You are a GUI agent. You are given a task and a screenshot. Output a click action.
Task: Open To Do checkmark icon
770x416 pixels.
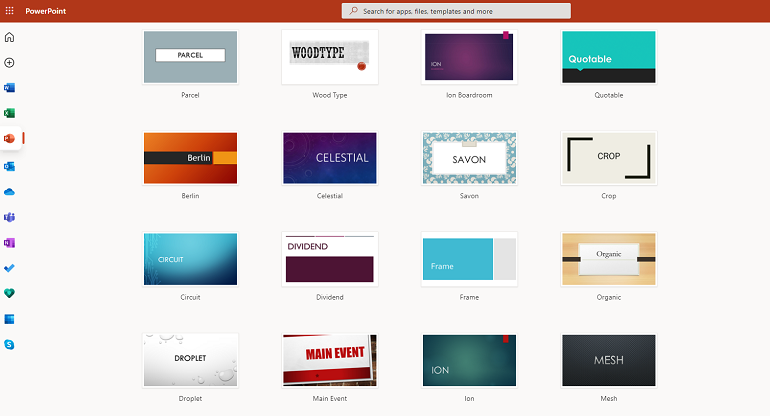9,268
